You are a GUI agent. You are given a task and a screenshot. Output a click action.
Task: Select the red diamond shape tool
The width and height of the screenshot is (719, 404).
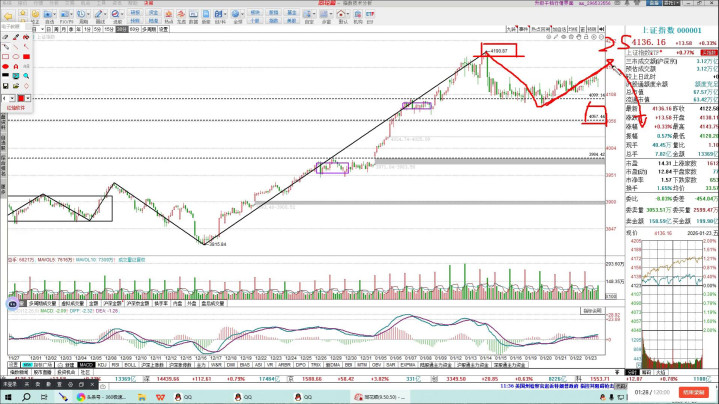[26, 86]
